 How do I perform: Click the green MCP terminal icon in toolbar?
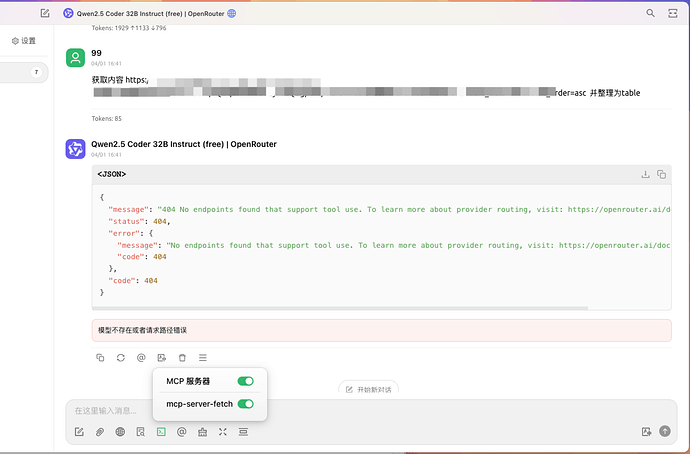161,432
